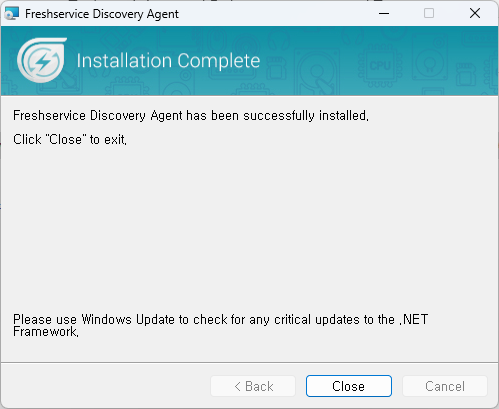Click the Freshservice lightning bolt logo

42,60
